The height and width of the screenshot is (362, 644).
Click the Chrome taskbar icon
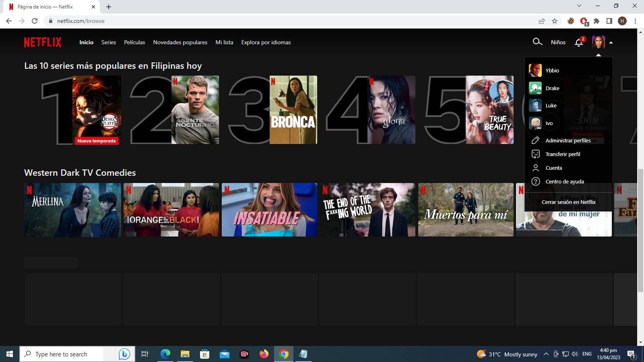point(284,354)
